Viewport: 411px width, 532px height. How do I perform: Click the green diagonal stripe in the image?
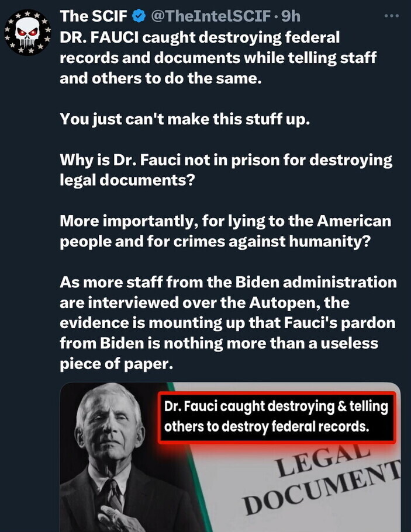point(190,456)
